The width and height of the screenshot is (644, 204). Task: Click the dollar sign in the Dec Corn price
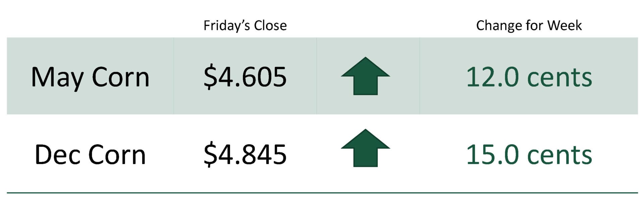click(210, 155)
